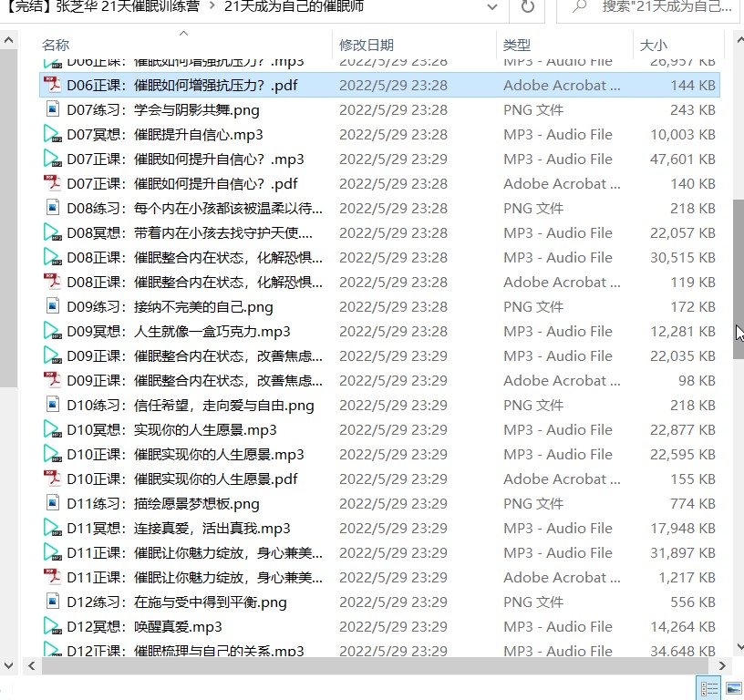The width and height of the screenshot is (744, 700).
Task: Click PDF icon of D06正课：催眠如何增强抗压力？
Action: [53, 85]
